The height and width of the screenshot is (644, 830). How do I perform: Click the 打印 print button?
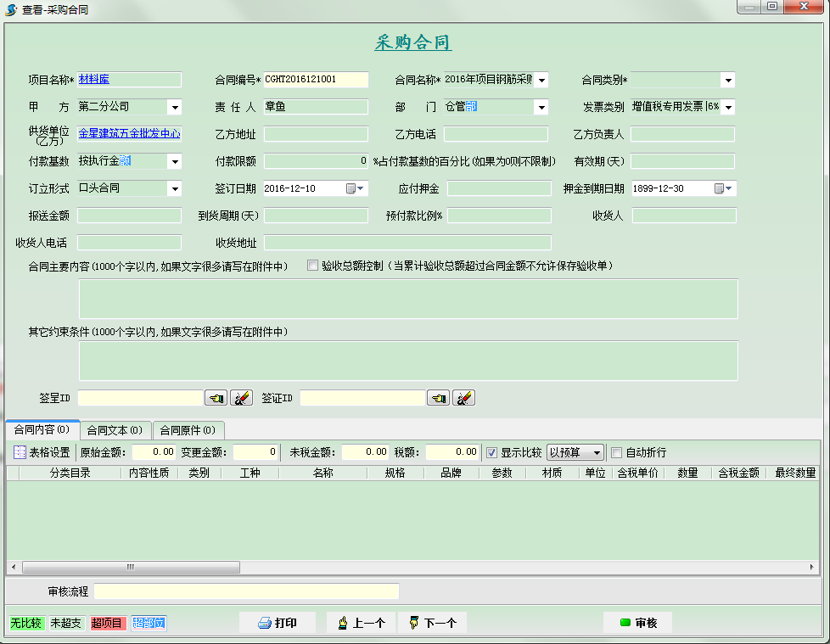pyautogui.click(x=277, y=623)
